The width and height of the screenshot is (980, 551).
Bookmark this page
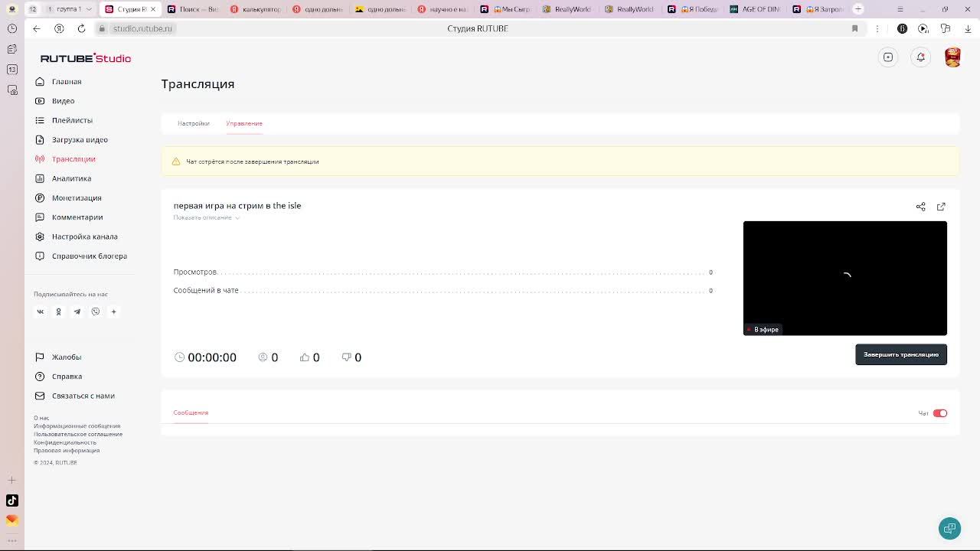point(855,28)
